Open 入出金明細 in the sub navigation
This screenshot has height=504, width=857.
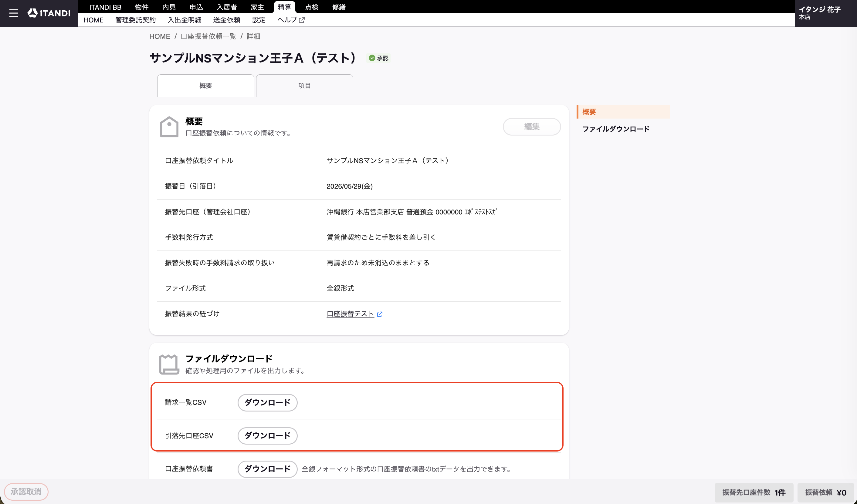[184, 20]
